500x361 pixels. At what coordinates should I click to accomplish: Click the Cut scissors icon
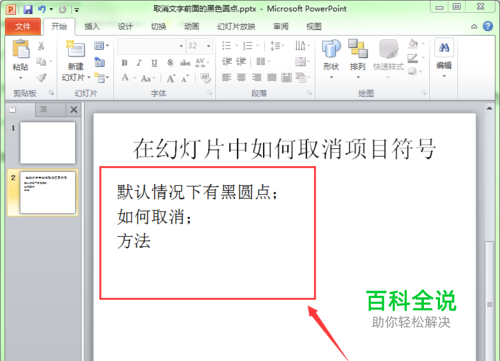[41, 46]
